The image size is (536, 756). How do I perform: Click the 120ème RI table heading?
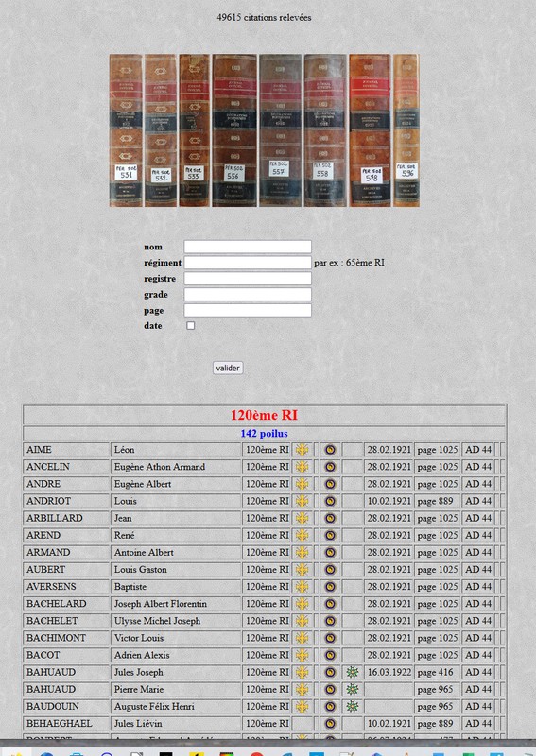(x=264, y=415)
